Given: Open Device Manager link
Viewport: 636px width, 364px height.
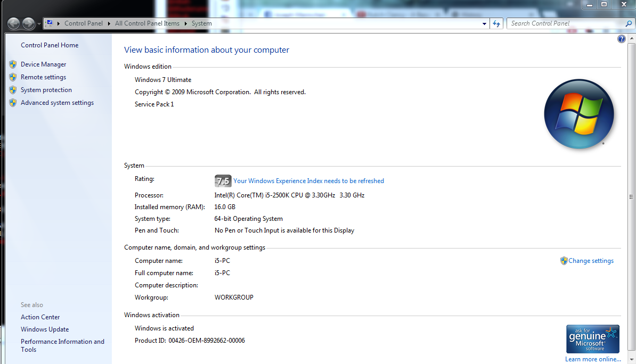Looking at the screenshot, I should [x=43, y=64].
